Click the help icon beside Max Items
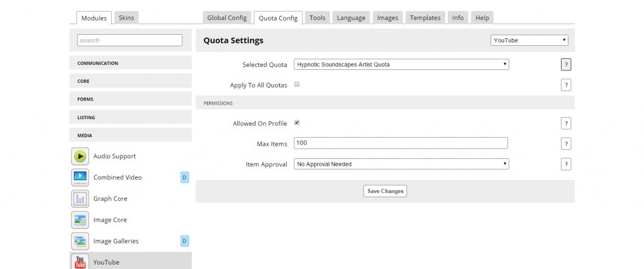644x269 pixels. 566,144
